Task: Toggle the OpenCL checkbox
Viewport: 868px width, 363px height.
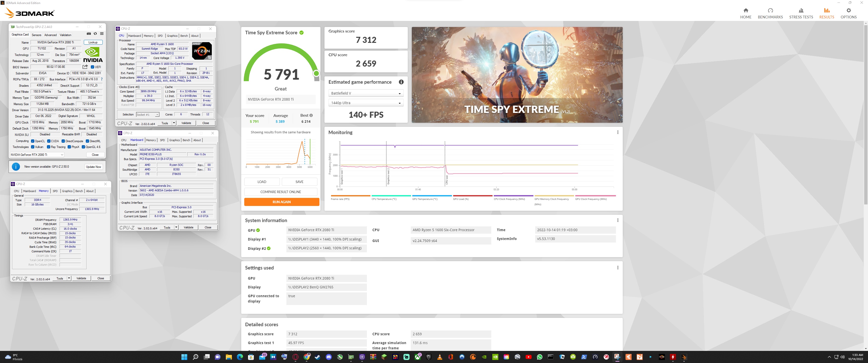Action: tap(33, 141)
